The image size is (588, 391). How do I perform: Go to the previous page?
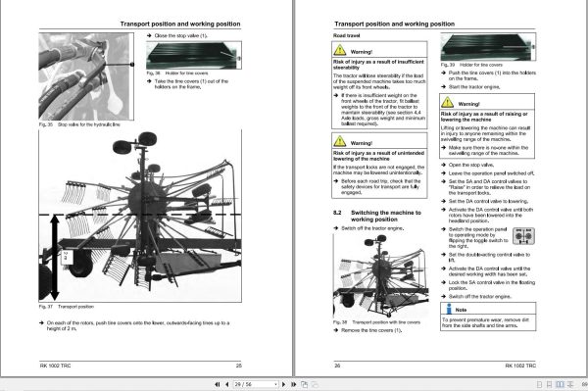click(227, 384)
